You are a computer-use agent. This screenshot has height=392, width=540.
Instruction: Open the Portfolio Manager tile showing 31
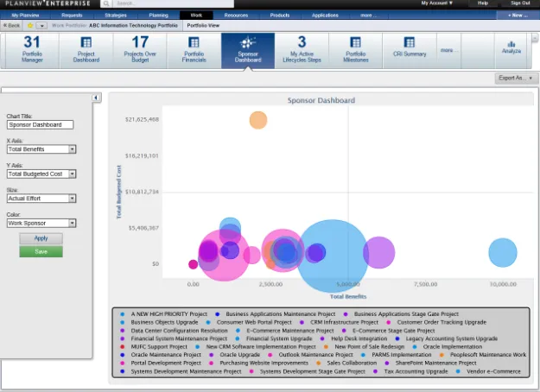32,50
